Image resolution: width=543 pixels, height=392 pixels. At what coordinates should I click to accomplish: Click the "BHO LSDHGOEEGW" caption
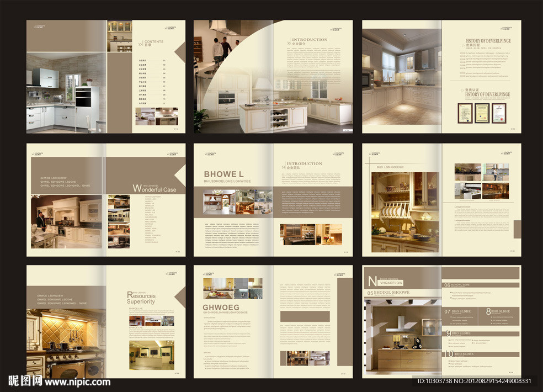(390, 167)
